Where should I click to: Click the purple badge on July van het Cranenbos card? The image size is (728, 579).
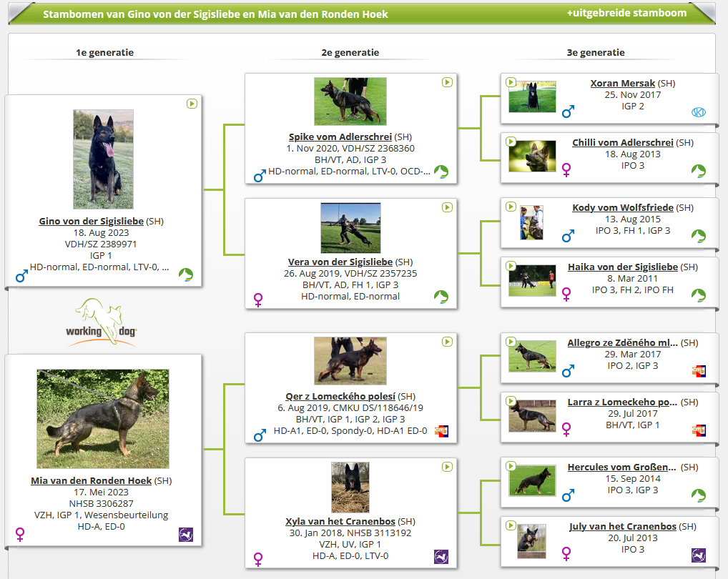(x=698, y=555)
